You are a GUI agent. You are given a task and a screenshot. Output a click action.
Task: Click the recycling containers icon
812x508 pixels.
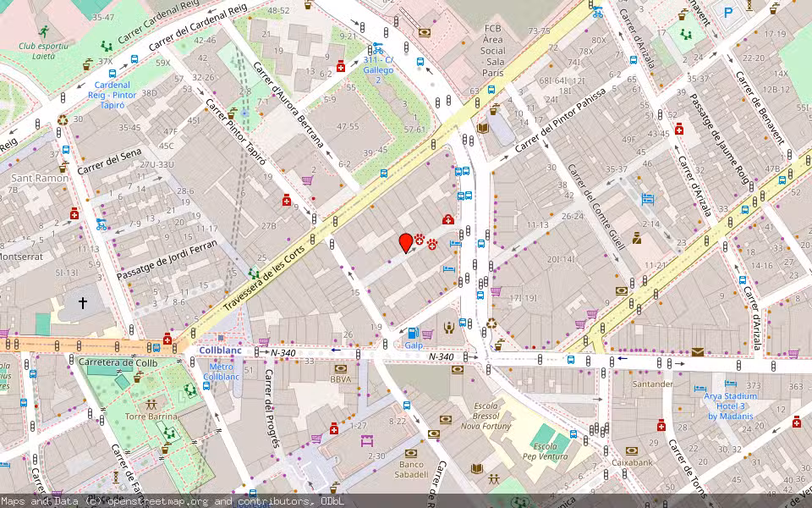(491, 324)
